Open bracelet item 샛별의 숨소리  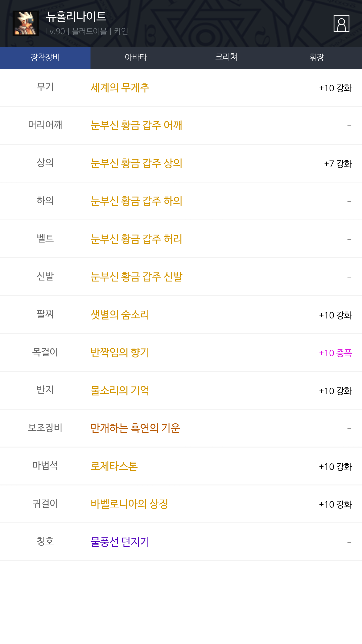click(x=120, y=315)
